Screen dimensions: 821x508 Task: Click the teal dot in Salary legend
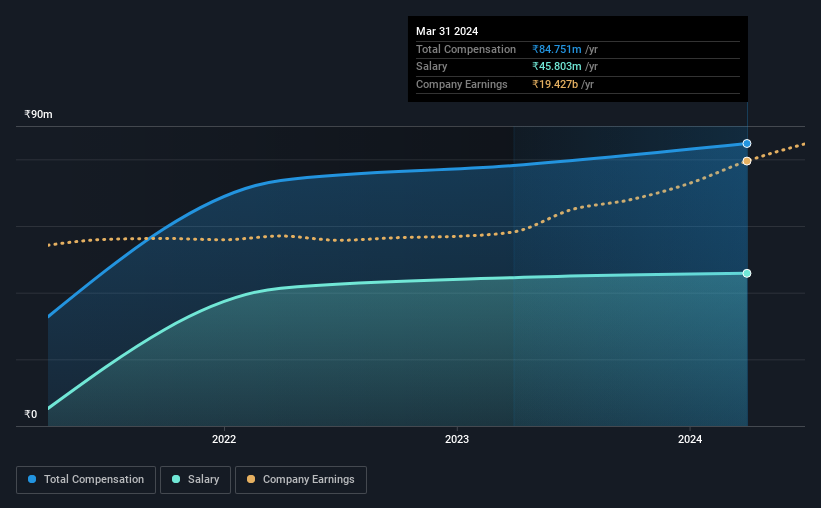[x=176, y=479]
